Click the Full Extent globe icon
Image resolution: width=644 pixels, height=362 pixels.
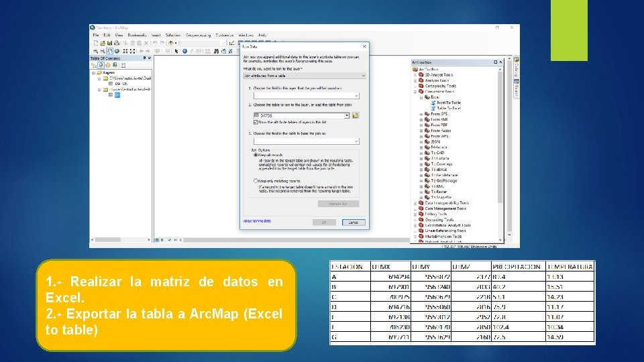pos(117,52)
